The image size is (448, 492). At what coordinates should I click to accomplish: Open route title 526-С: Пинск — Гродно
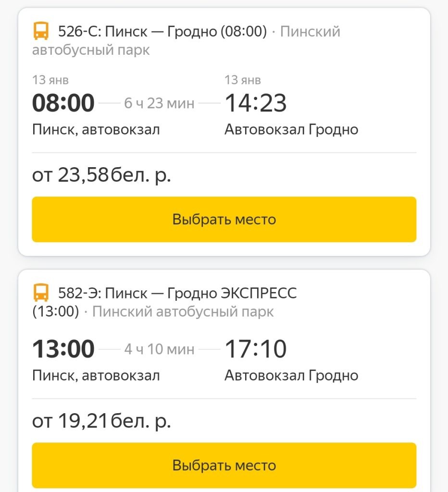tap(162, 32)
